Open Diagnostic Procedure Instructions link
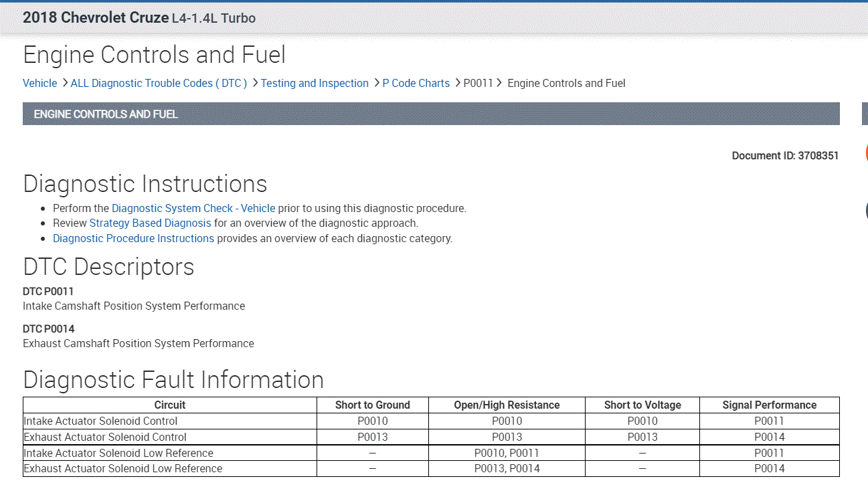The image size is (868, 497). click(133, 238)
